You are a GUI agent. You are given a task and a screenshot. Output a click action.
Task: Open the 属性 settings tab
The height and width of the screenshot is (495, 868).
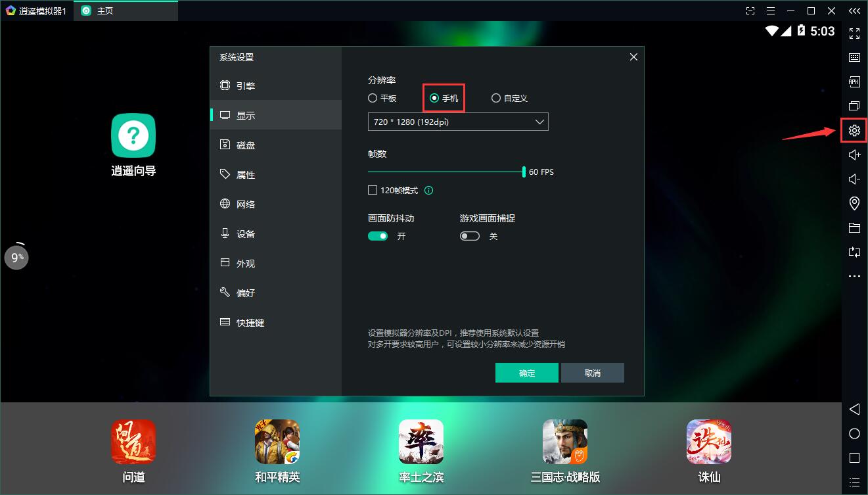(276, 174)
